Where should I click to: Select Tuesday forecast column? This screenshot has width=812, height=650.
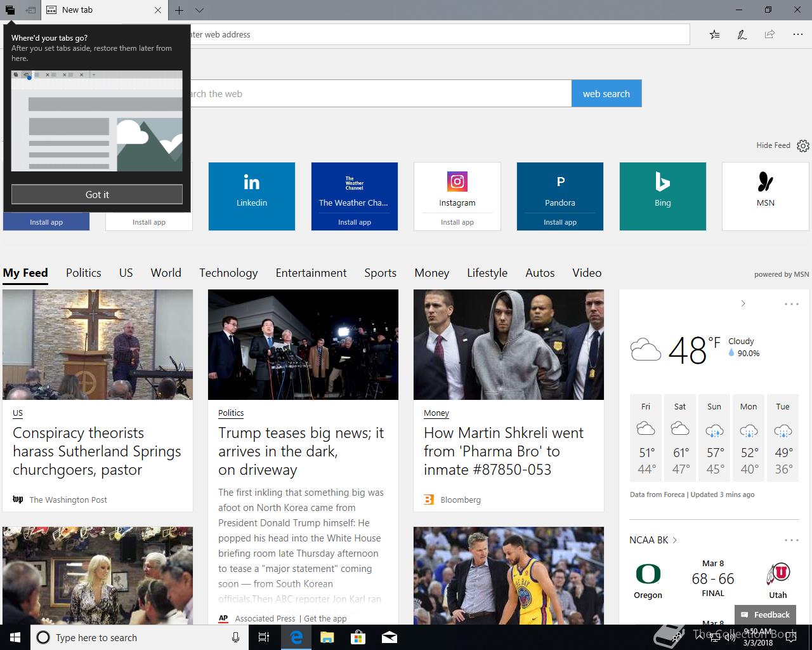783,438
